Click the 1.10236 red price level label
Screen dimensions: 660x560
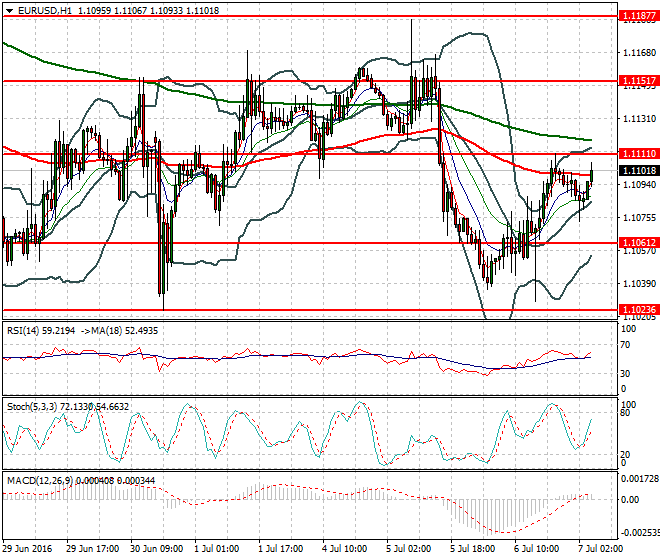639,309
